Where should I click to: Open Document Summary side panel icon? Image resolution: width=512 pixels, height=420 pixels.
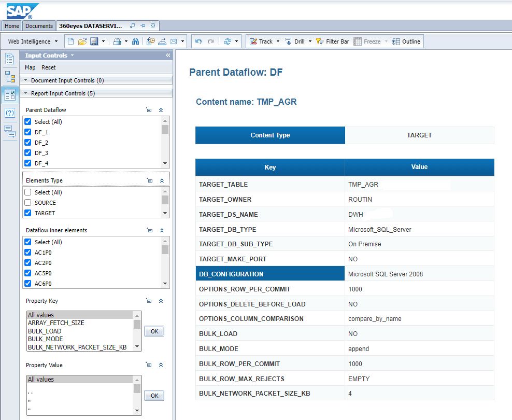tap(10, 59)
